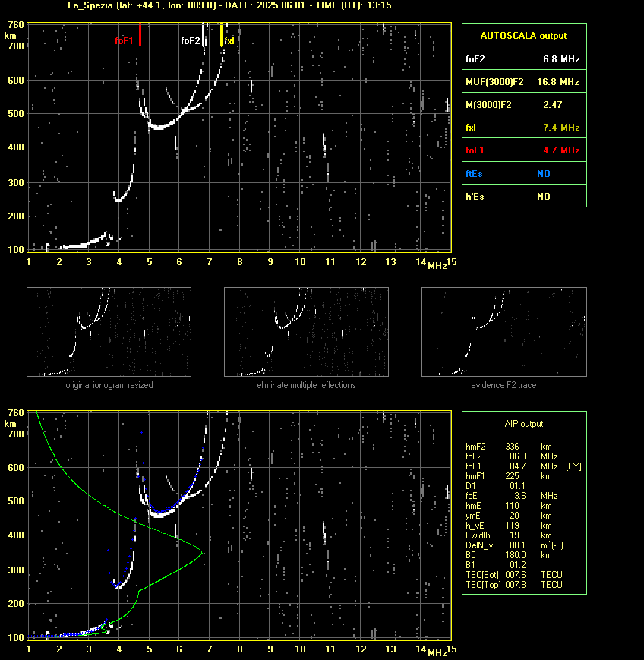Click the M(3000)F2 value 2.47
The width and height of the screenshot is (644, 660).
552,104
